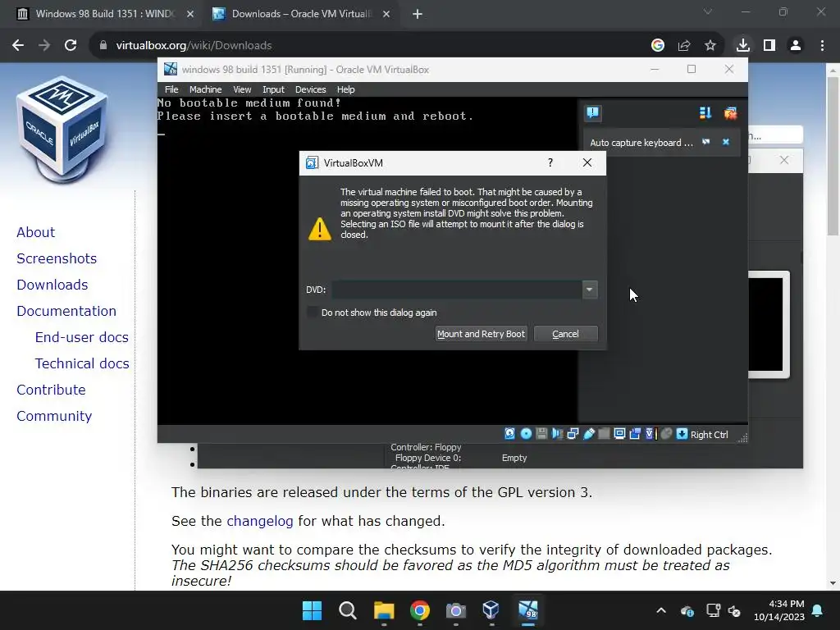840x630 pixels.
Task: Open the Devices menu
Action: [x=310, y=89]
